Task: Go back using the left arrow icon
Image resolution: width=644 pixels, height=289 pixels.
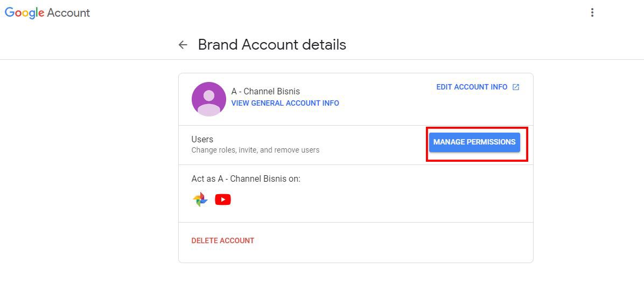Action: [x=183, y=45]
